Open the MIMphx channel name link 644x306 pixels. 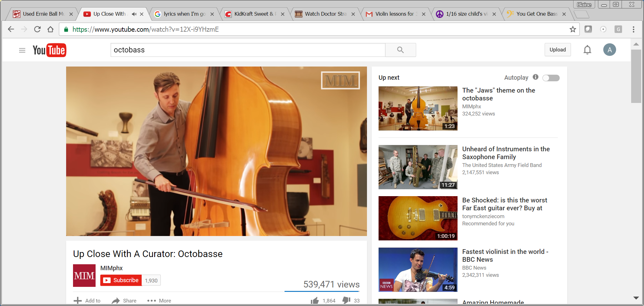tap(112, 268)
